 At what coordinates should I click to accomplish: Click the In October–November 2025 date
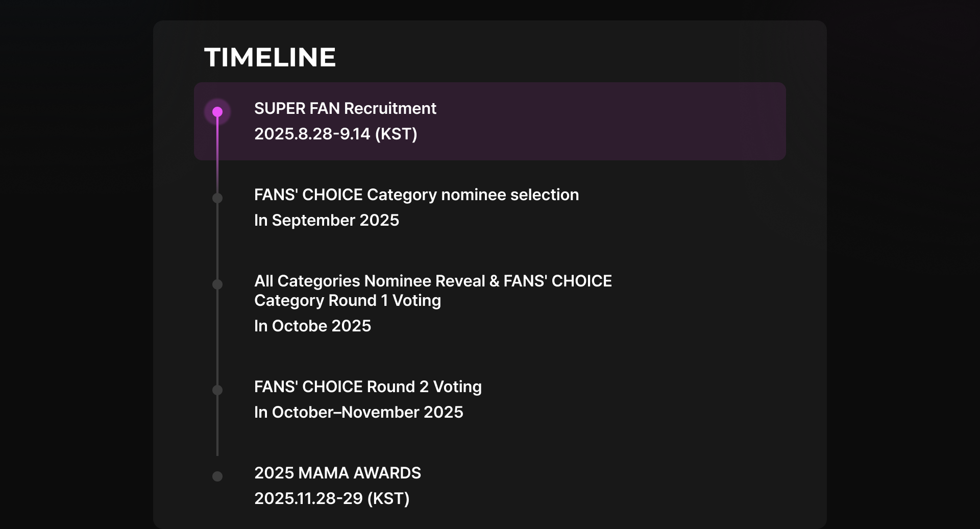point(359,412)
